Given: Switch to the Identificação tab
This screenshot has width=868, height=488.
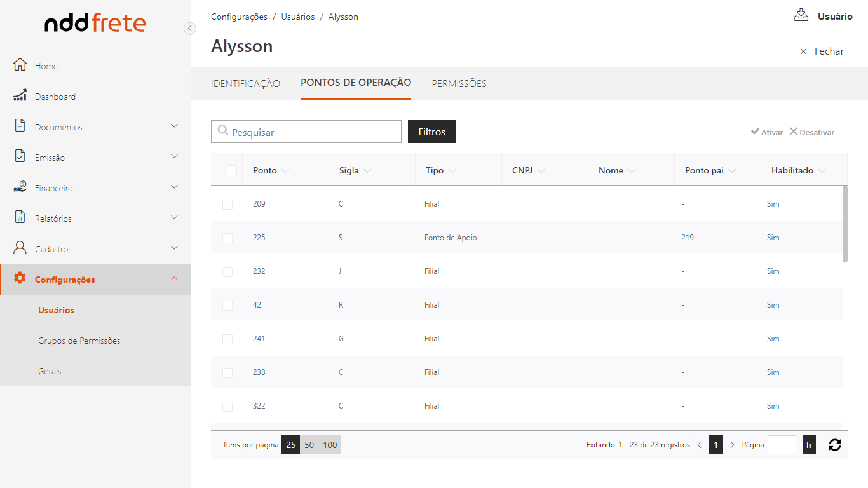Looking at the screenshot, I should coord(245,84).
